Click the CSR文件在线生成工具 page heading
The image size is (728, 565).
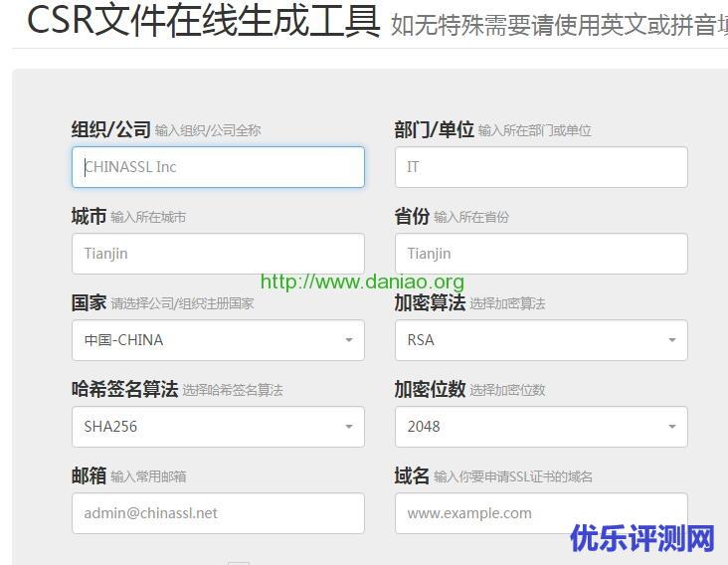tap(204, 20)
